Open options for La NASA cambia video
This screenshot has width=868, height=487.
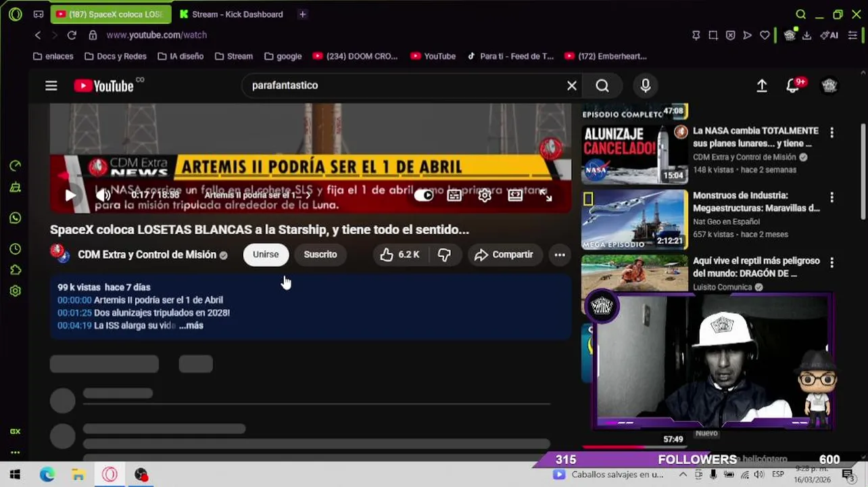(x=831, y=133)
